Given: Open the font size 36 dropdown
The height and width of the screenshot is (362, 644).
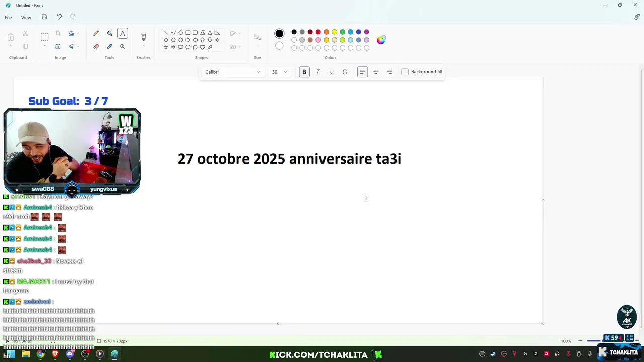Looking at the screenshot, I should tap(279, 72).
